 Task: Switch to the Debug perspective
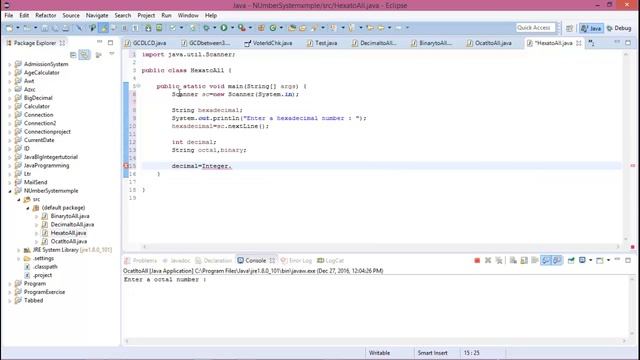619,28
